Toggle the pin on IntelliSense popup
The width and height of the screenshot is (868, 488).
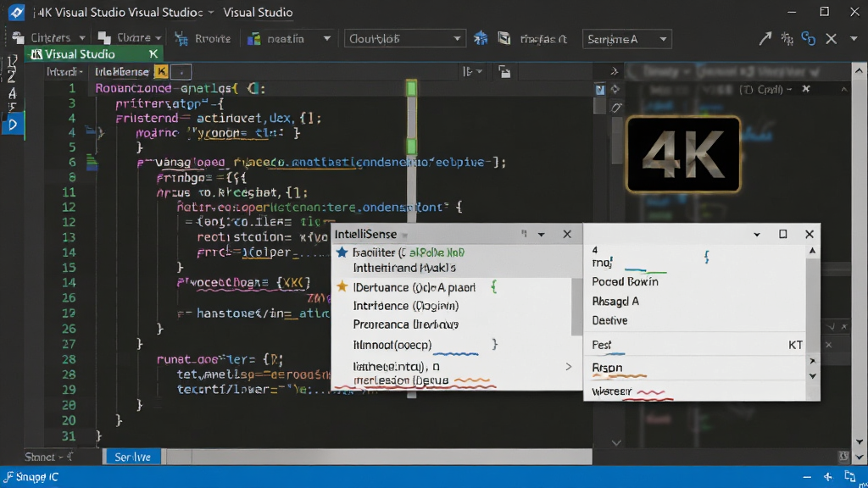click(524, 234)
